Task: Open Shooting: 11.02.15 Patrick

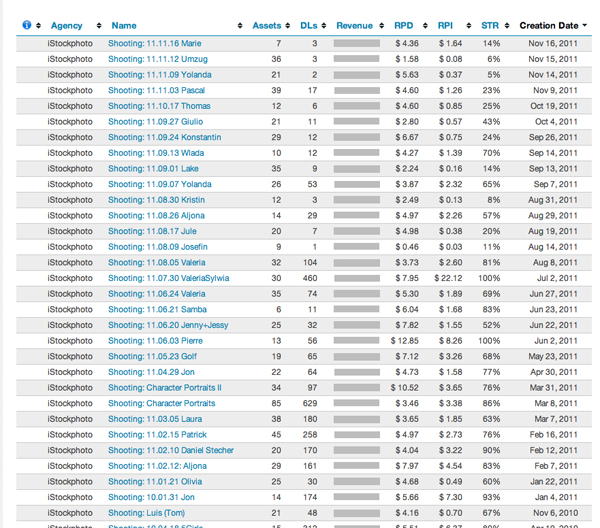Action: point(157,435)
